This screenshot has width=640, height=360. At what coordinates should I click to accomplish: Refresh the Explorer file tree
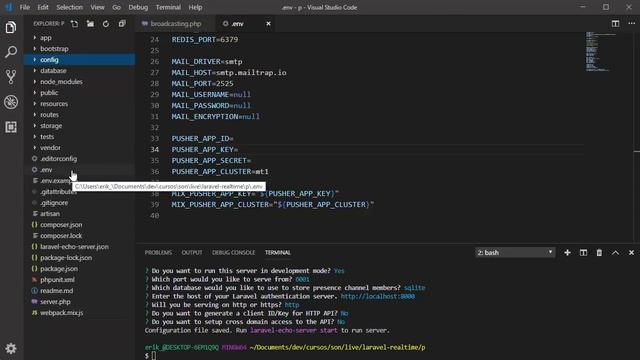[106, 24]
